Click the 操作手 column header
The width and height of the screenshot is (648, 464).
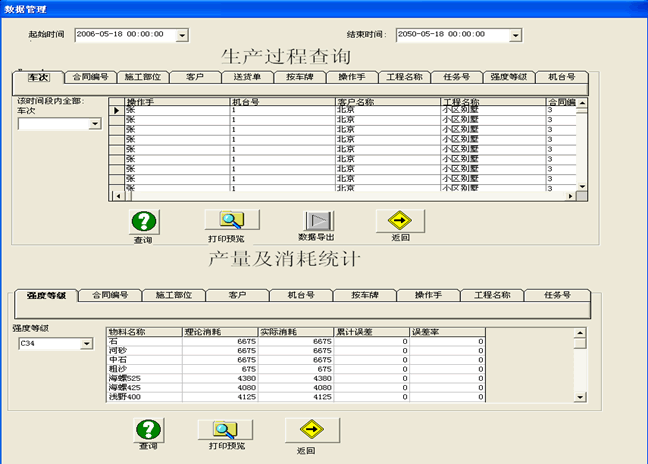[177, 102]
